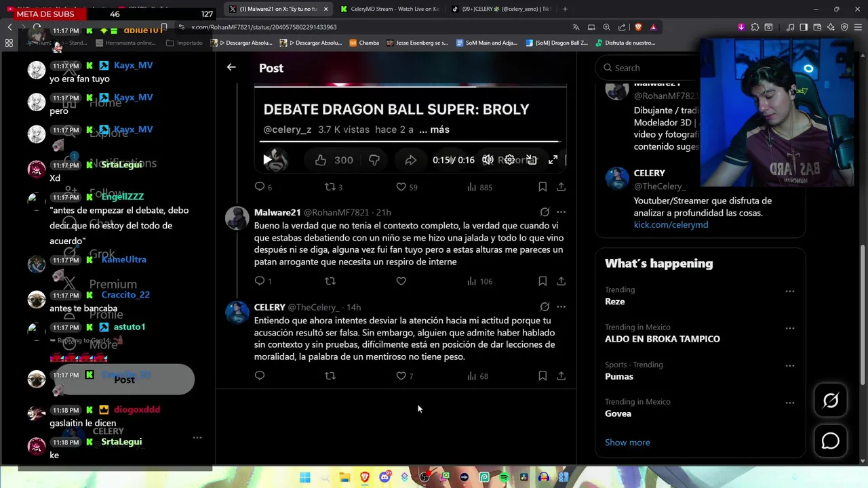This screenshot has width=868, height=488.
Task: Open more options on CELERY's reply
Action: click(561, 306)
